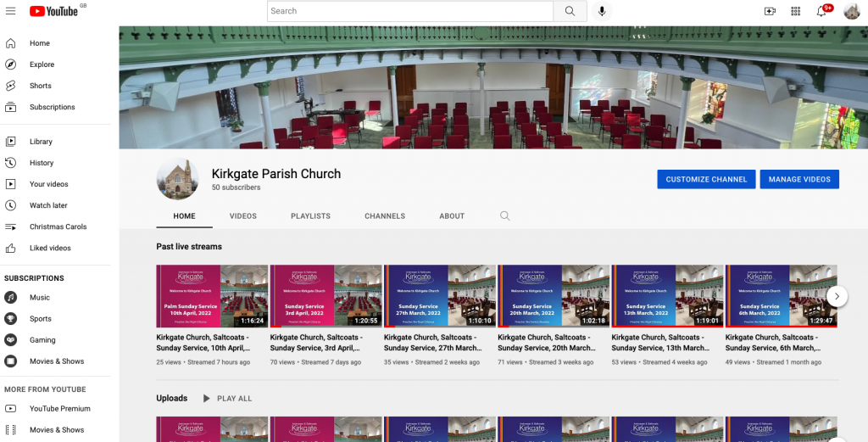This screenshot has height=442, width=868.
Task: Click the Sports trophy icon
Action: [x=10, y=318]
